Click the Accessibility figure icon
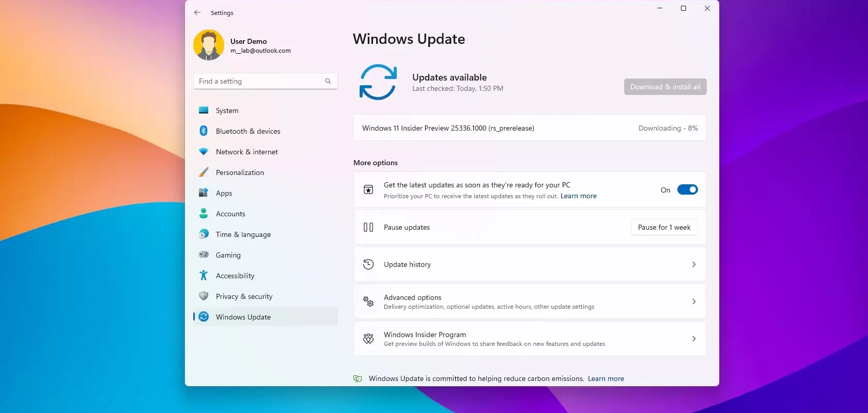Viewport: 868px width, 413px height. click(x=204, y=275)
